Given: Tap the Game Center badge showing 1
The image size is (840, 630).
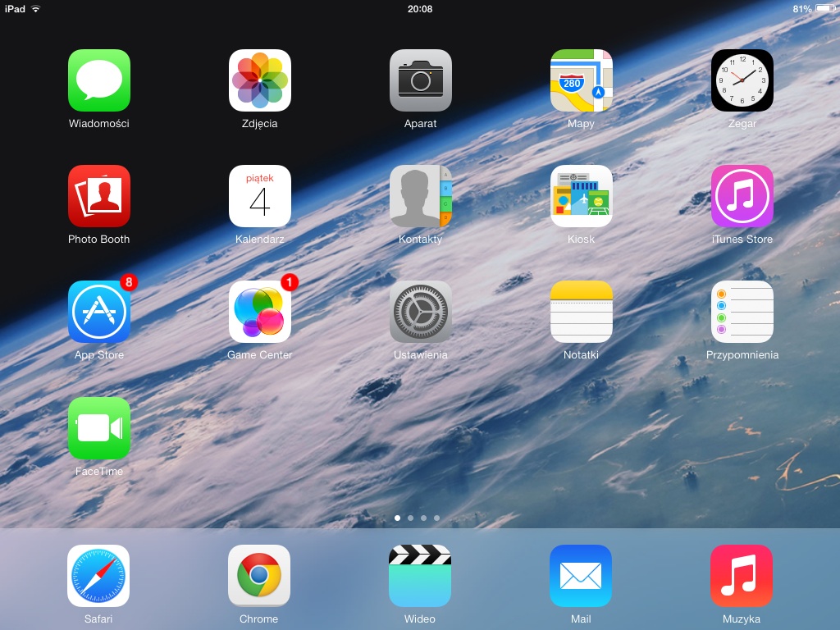Looking at the screenshot, I should (x=290, y=282).
